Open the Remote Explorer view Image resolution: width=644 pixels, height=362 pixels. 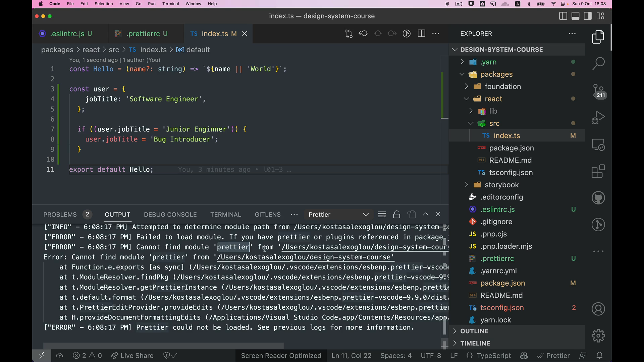[x=599, y=145]
